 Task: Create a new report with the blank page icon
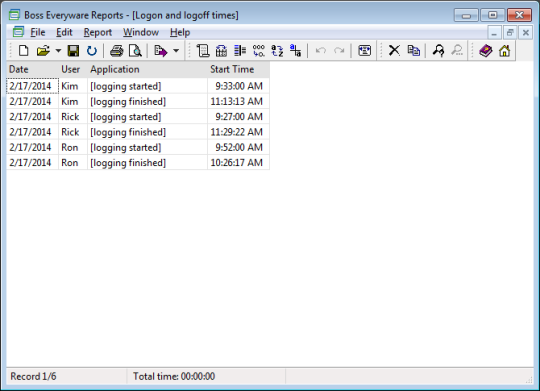(23, 51)
